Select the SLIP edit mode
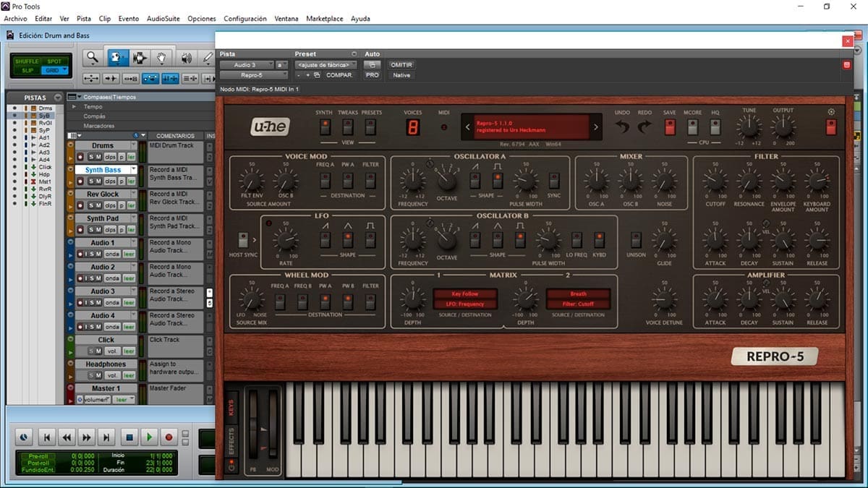Viewport: 868px width, 488px height. 27,70
